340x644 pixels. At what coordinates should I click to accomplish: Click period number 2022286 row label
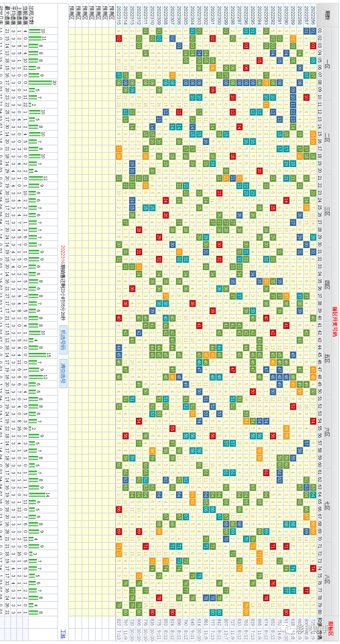click(313, 15)
